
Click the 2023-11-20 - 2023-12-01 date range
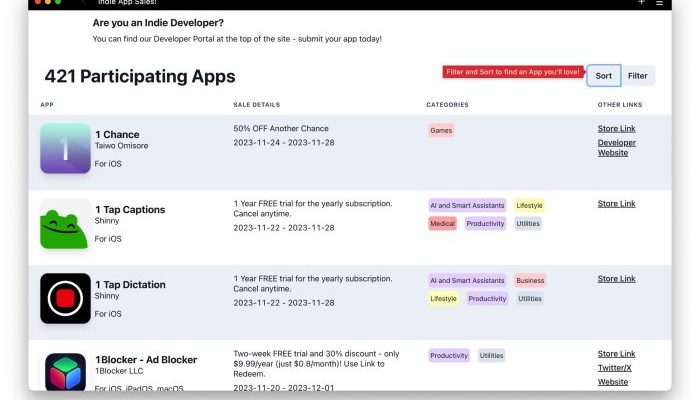click(283, 388)
